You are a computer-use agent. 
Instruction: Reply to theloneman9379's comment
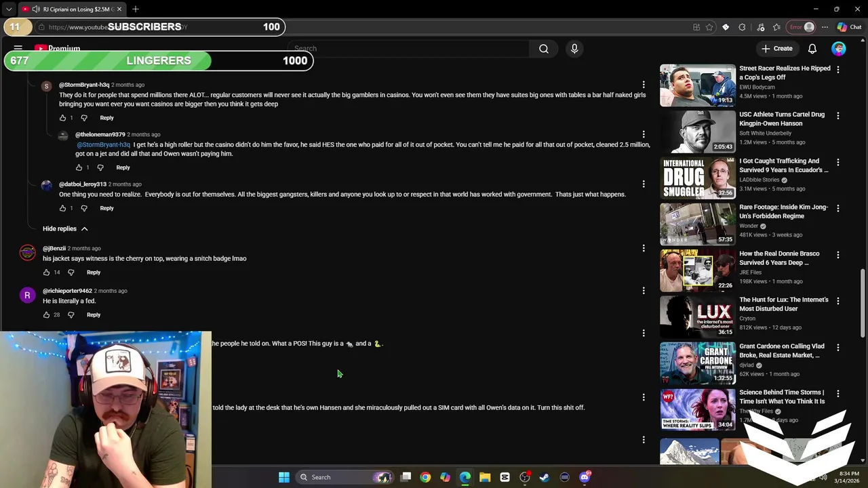pyautogui.click(x=123, y=167)
